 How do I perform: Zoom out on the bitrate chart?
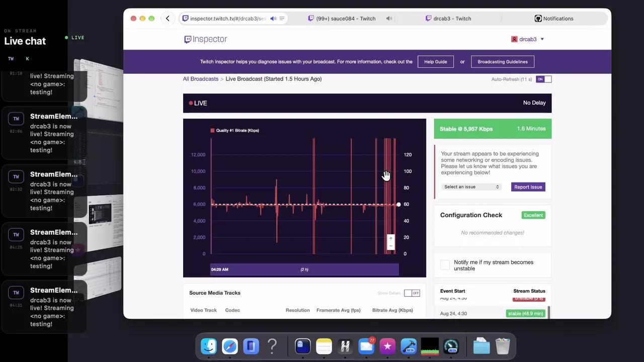click(x=390, y=246)
